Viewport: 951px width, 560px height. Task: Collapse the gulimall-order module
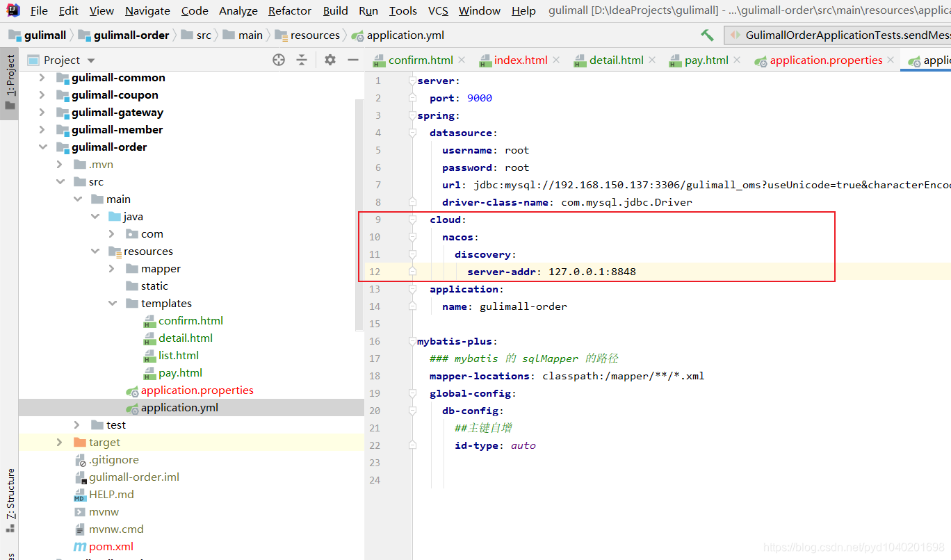click(42, 147)
